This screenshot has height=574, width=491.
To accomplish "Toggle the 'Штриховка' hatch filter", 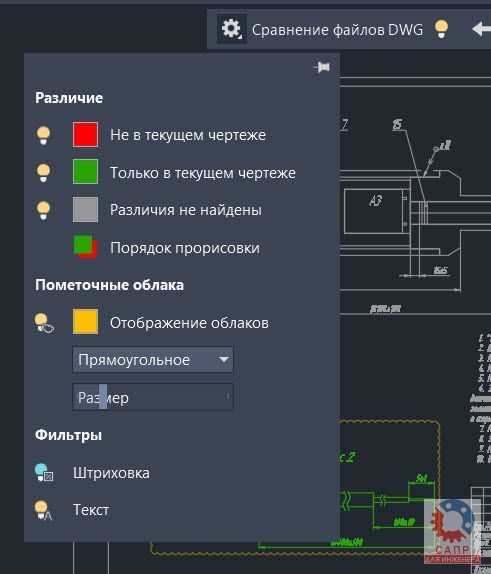I will [44, 472].
